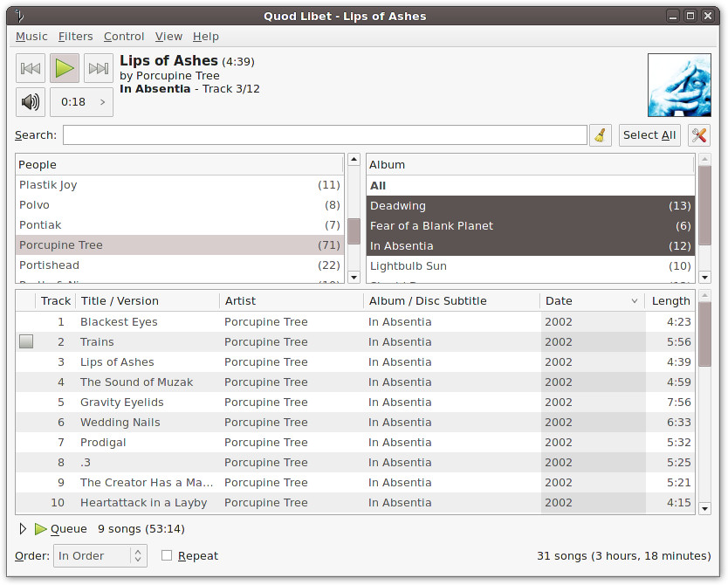Click the Album list scroll-down arrow
This screenshot has width=728, height=585.
pyautogui.click(x=704, y=277)
